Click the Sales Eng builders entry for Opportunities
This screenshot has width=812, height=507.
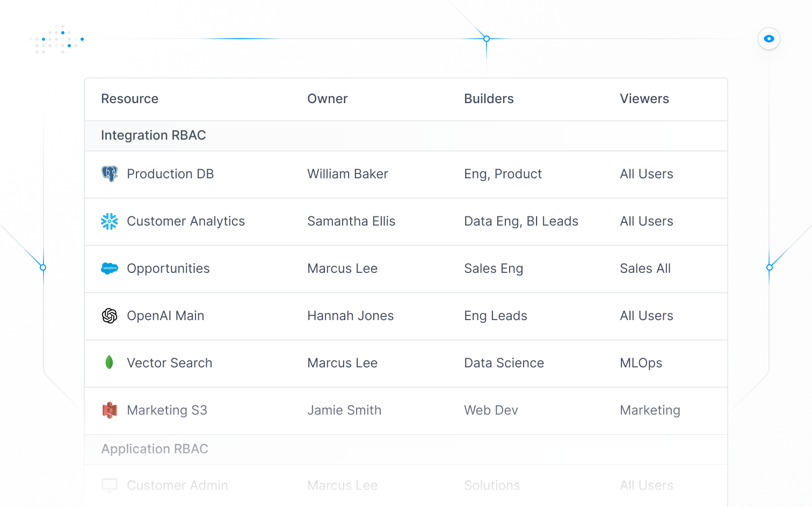[494, 268]
